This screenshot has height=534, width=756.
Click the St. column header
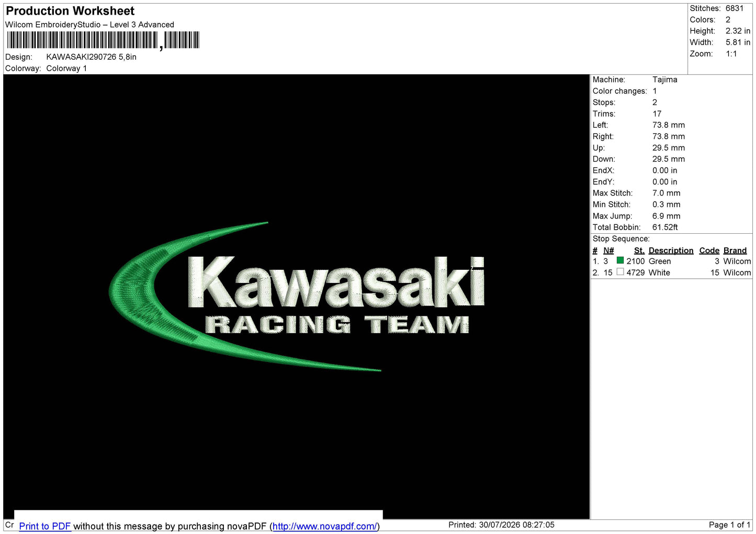(x=639, y=251)
